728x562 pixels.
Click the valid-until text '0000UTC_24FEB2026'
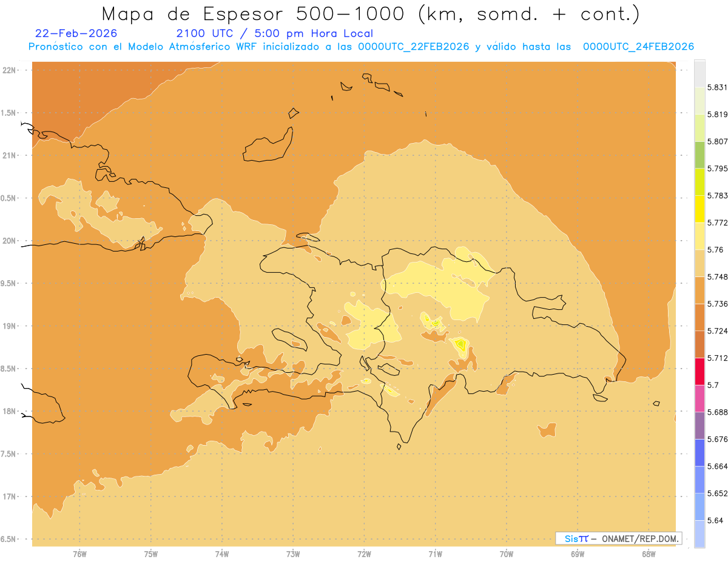638,47
